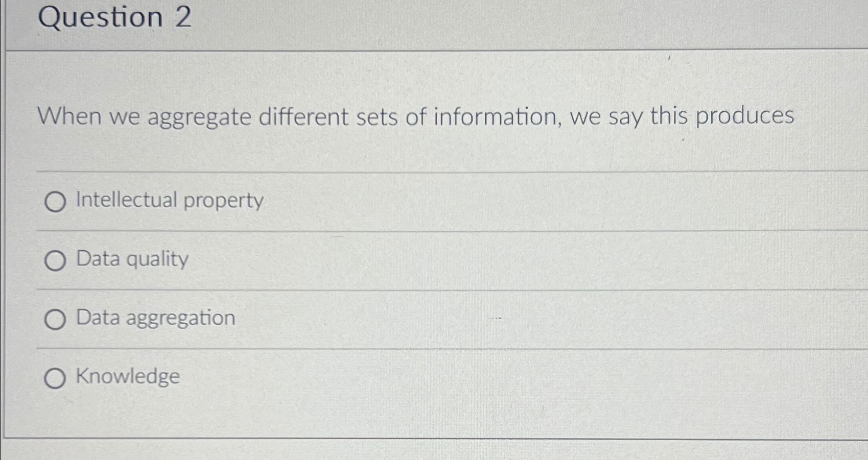The height and width of the screenshot is (460, 868).
Task: Choose the Data quality radio button
Action: 55,261
